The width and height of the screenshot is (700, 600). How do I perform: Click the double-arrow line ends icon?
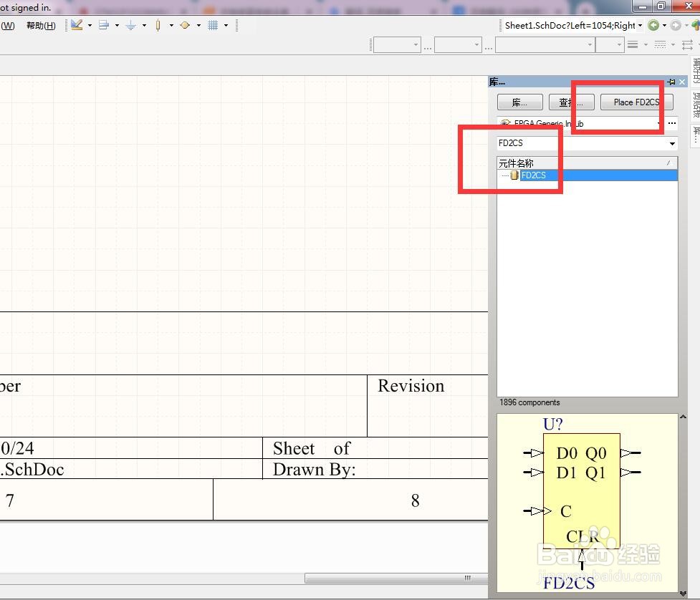tap(688, 44)
